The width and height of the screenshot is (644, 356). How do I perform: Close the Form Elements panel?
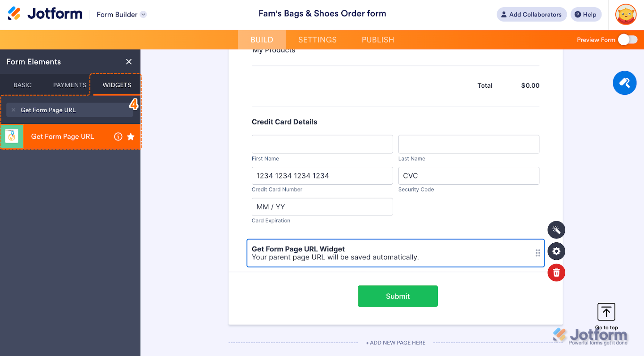click(129, 62)
